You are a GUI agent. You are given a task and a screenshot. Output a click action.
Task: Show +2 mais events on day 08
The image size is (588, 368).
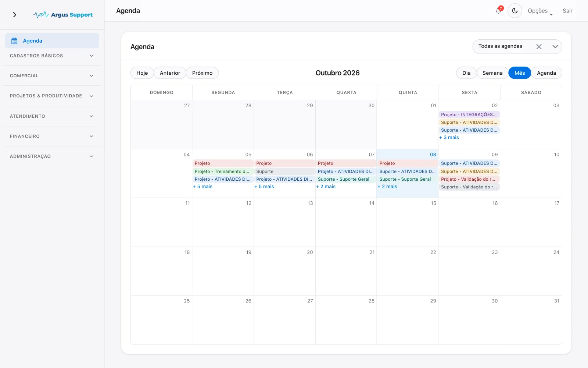(x=387, y=187)
